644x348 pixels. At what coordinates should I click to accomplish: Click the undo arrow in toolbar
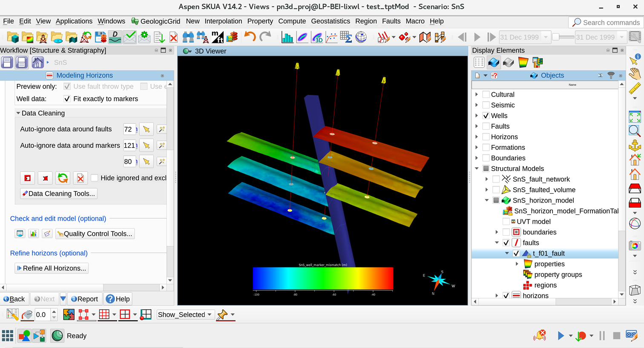pos(250,37)
